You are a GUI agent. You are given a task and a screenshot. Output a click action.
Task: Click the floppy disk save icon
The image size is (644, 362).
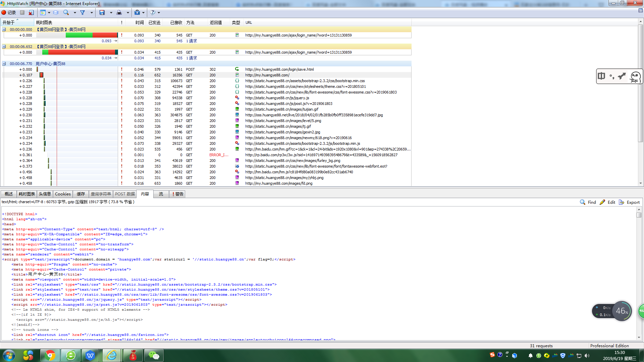[102, 12]
